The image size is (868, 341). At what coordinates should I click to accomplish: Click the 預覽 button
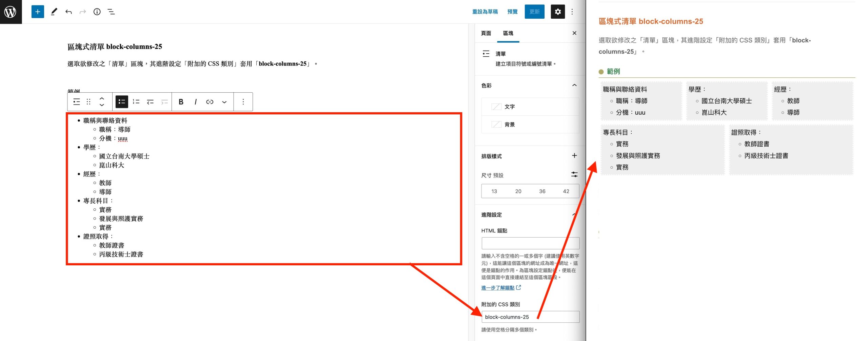coord(512,12)
